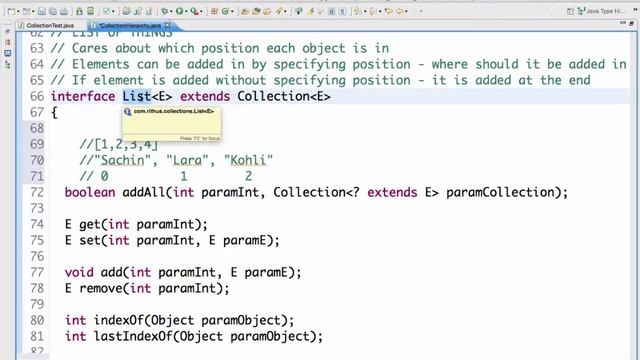Click the New Java Class green C icon

click(225, 11)
